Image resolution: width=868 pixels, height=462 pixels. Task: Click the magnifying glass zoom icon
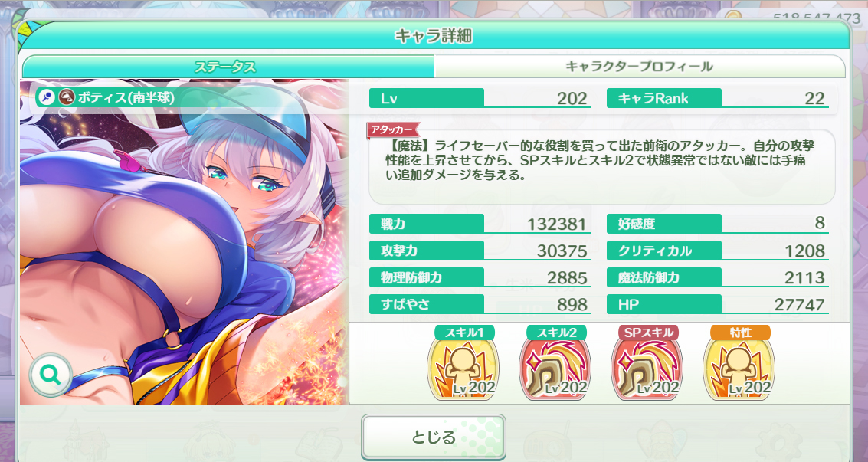click(51, 375)
